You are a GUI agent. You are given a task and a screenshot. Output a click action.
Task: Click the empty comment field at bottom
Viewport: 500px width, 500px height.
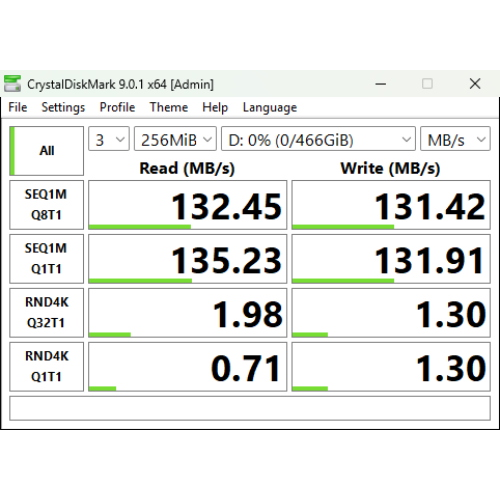point(250,408)
